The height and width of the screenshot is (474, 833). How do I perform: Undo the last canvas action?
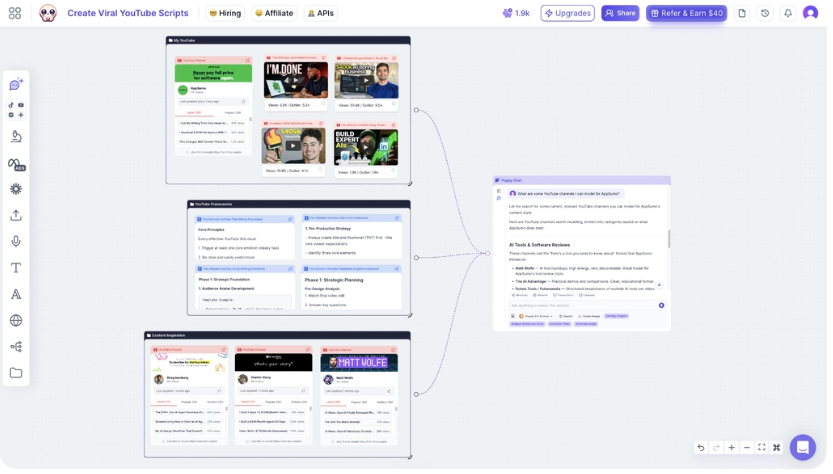click(701, 447)
